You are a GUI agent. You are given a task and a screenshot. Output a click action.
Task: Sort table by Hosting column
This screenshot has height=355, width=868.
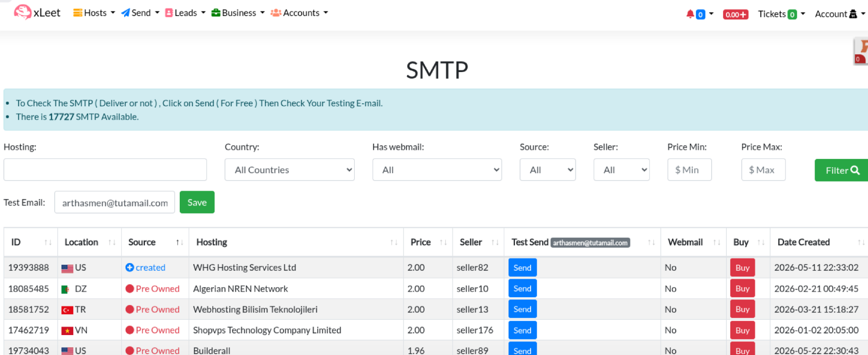296,242
